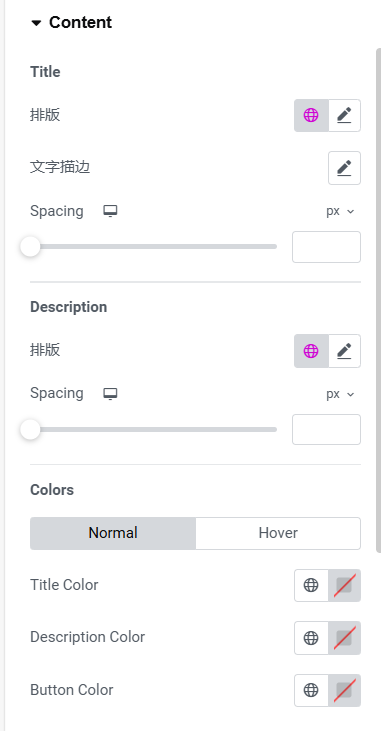Toggle responsive device icon for Description Spacing
Image resolution: width=381 pixels, height=731 pixels.
point(110,394)
